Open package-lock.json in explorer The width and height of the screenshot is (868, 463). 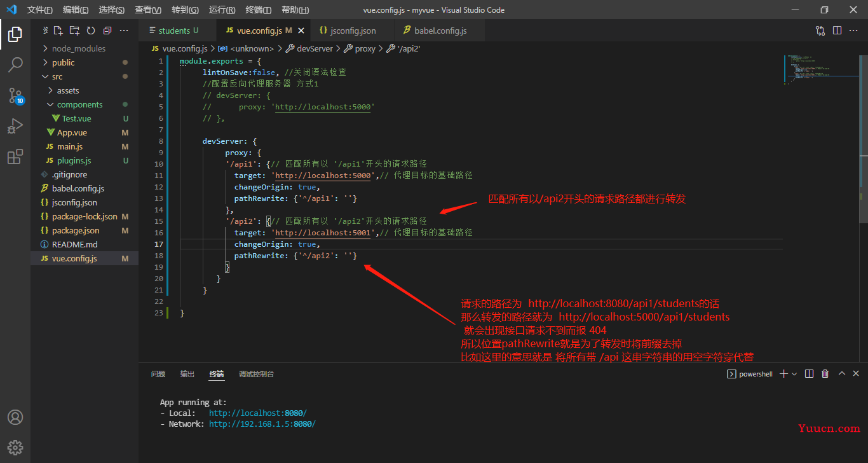click(x=85, y=216)
